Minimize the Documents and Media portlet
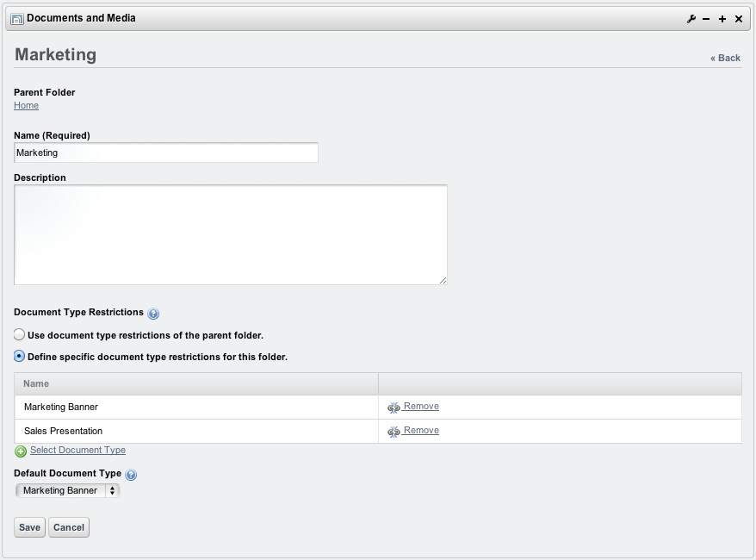This screenshot has height=560, width=756. [706, 19]
